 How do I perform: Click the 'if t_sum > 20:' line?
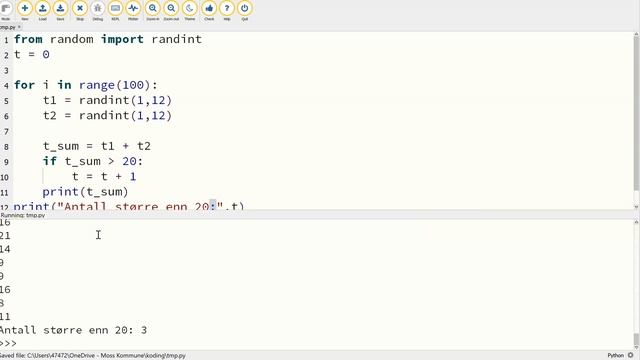click(x=93, y=161)
